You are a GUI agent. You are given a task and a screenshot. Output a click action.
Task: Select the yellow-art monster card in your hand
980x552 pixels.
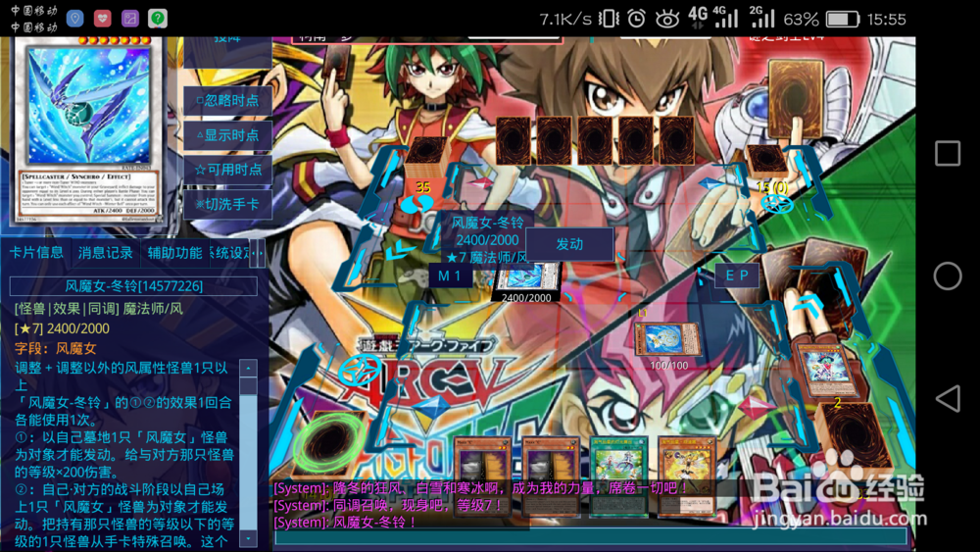pyautogui.click(x=687, y=477)
